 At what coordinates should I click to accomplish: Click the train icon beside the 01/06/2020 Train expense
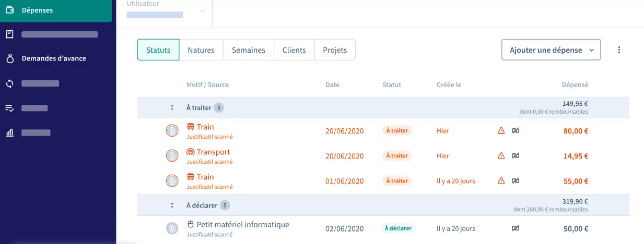click(x=191, y=177)
